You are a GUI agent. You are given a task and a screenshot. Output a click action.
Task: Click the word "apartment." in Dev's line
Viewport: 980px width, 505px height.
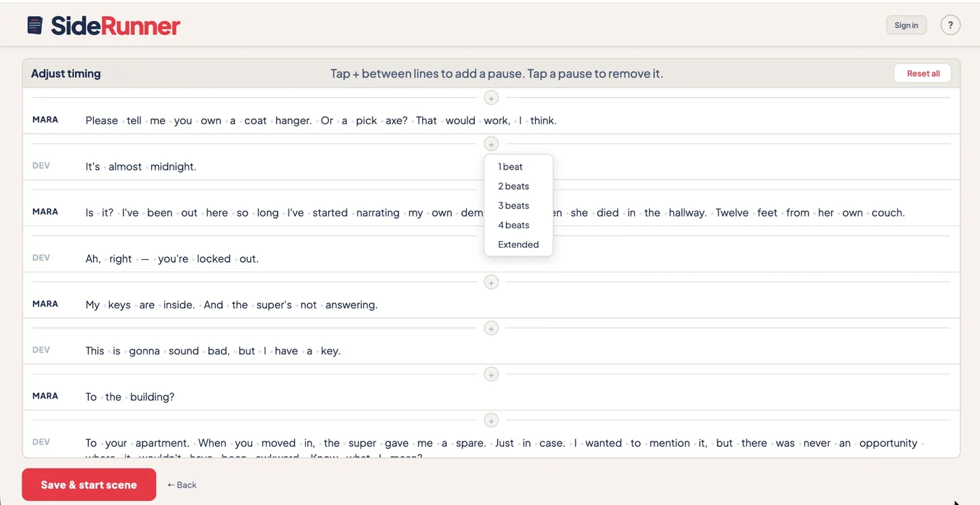pyautogui.click(x=162, y=443)
